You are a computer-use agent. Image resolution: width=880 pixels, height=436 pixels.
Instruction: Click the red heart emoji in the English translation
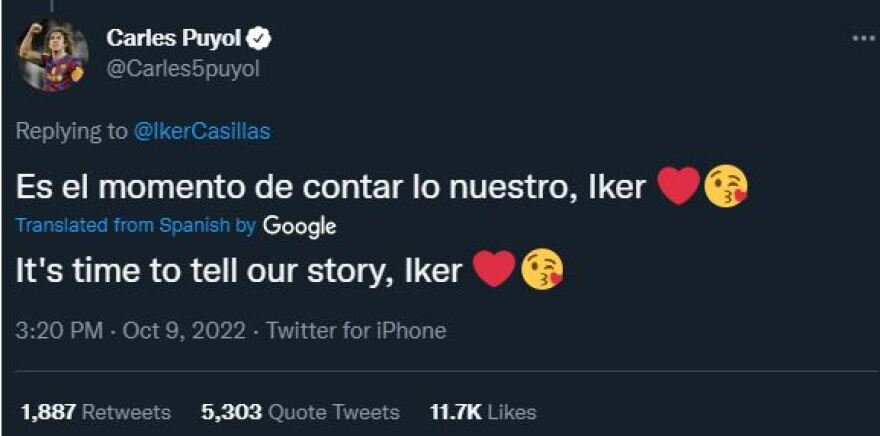coord(494,269)
